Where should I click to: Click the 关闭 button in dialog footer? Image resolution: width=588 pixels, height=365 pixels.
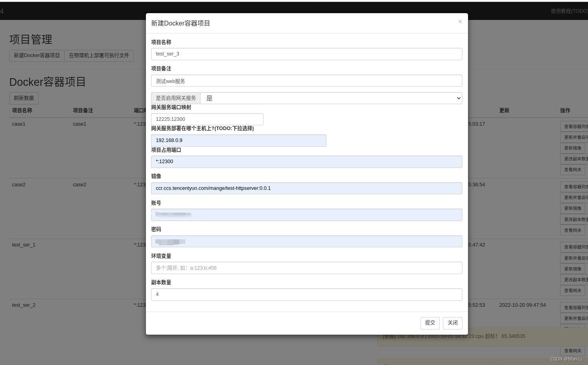pyautogui.click(x=452, y=323)
